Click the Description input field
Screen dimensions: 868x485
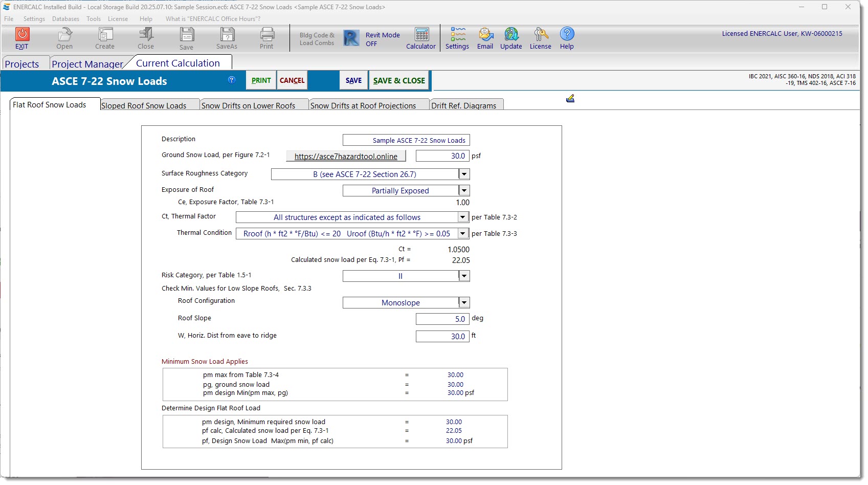(x=406, y=140)
